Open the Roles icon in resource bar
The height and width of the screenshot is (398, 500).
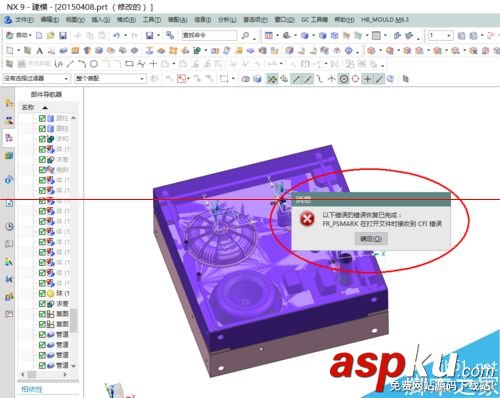click(9, 296)
